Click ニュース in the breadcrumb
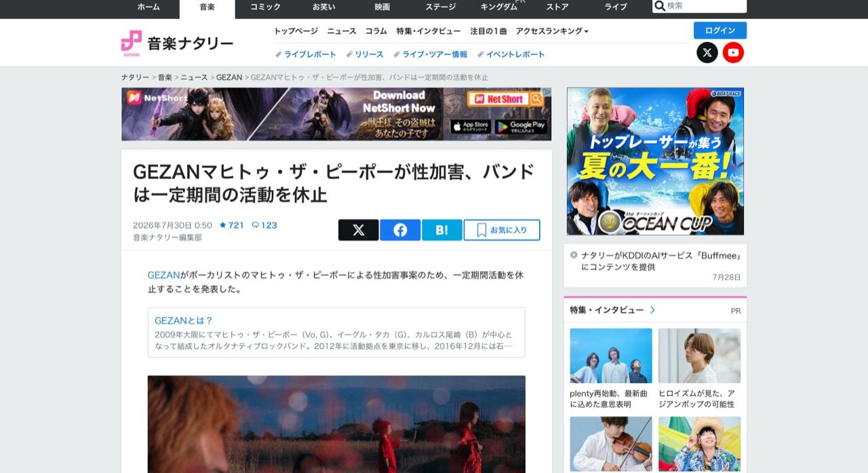This screenshot has height=473, width=868. tap(194, 77)
